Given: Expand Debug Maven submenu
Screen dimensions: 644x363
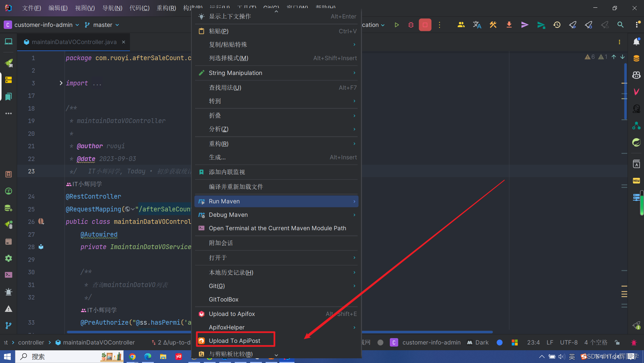Looking at the screenshot, I should (x=276, y=215).
